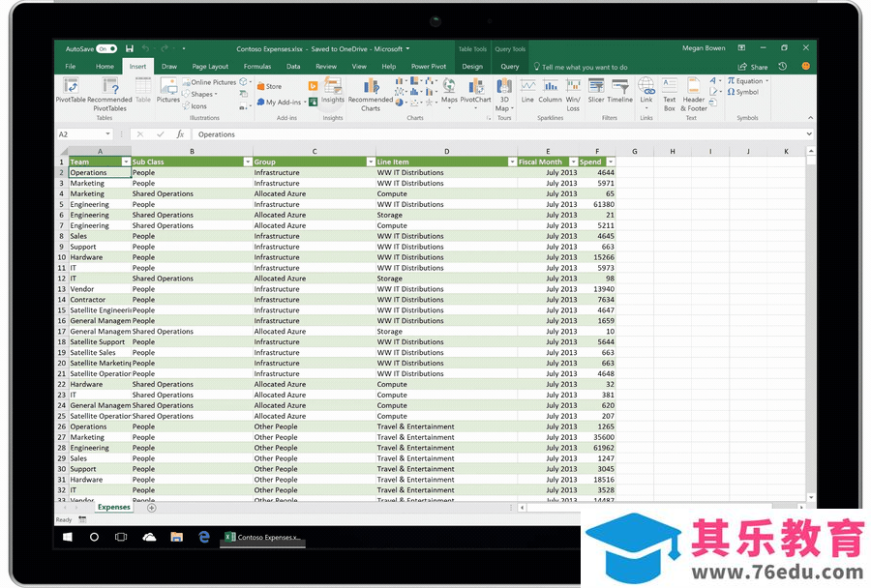The image size is (871, 588).
Task: Open the Windows Start menu
Action: click(67, 537)
